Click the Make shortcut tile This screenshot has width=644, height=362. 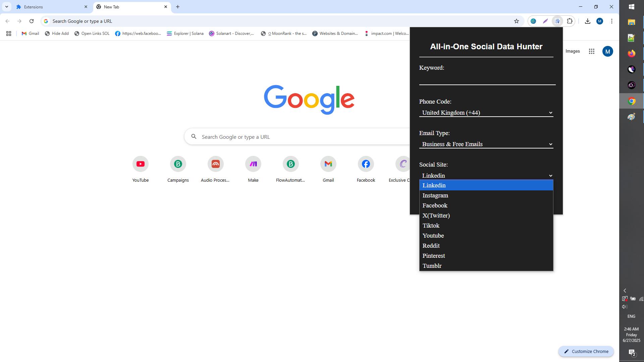pos(253,164)
